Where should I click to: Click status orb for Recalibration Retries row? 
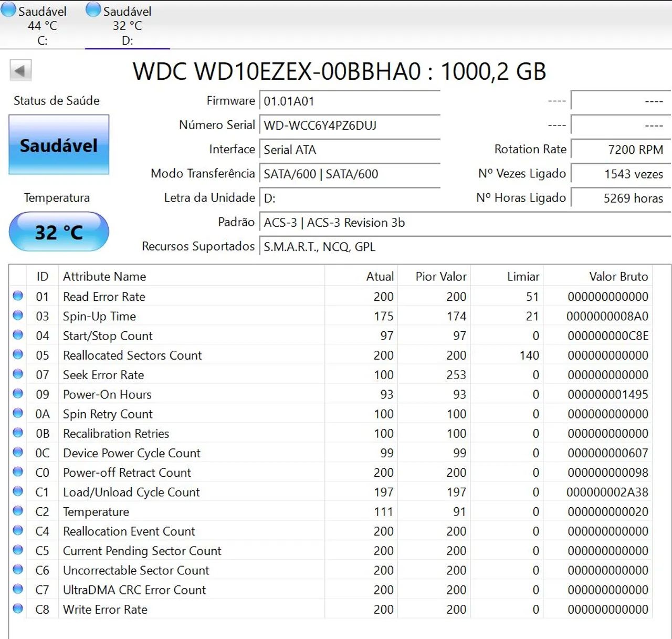pyautogui.click(x=18, y=432)
